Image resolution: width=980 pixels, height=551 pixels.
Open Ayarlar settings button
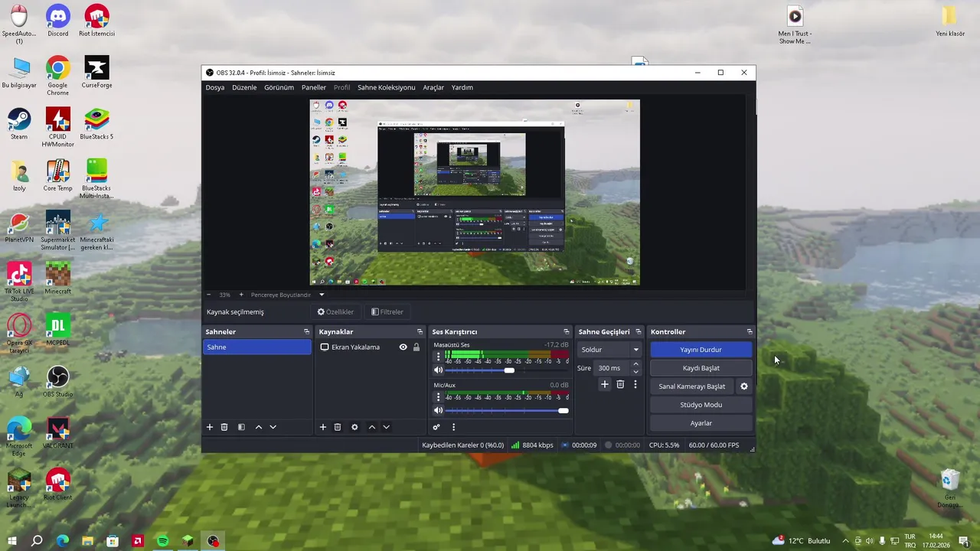coord(701,423)
